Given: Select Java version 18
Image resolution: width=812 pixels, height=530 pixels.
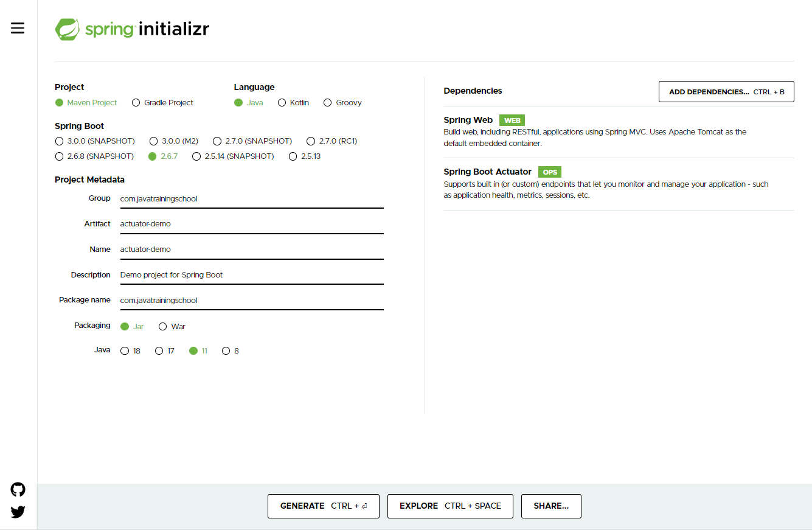Looking at the screenshot, I should pos(131,351).
